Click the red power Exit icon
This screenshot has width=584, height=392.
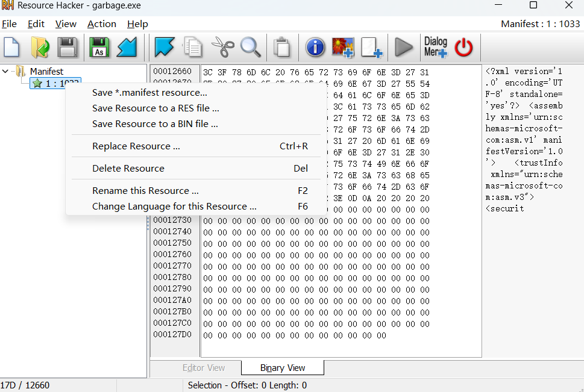click(x=463, y=48)
